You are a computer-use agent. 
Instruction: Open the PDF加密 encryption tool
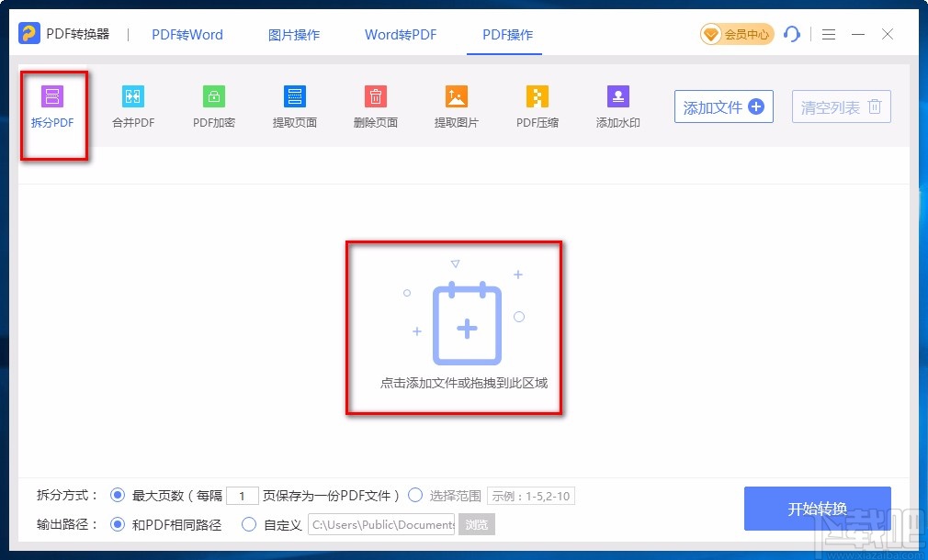pos(213,106)
